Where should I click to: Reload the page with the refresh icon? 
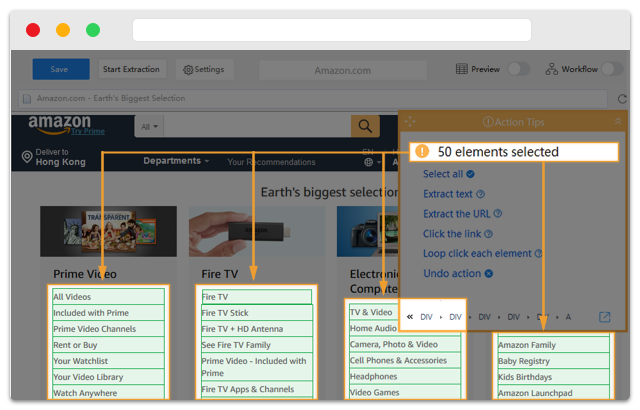tap(622, 99)
